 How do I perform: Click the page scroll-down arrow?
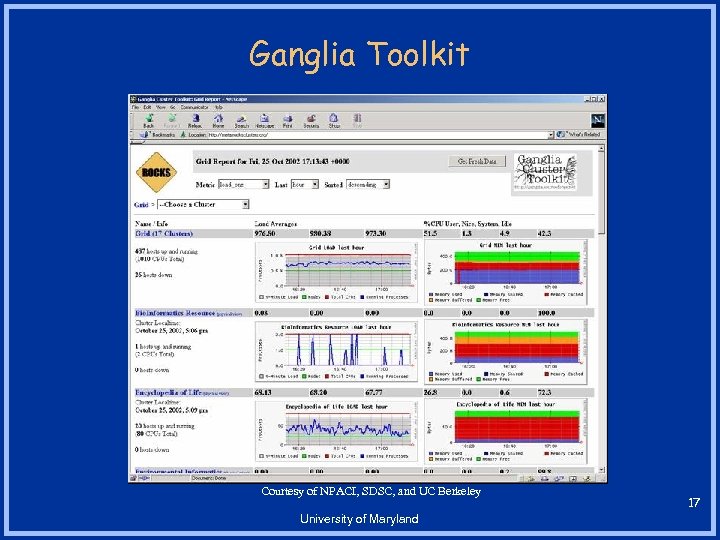click(x=601, y=470)
